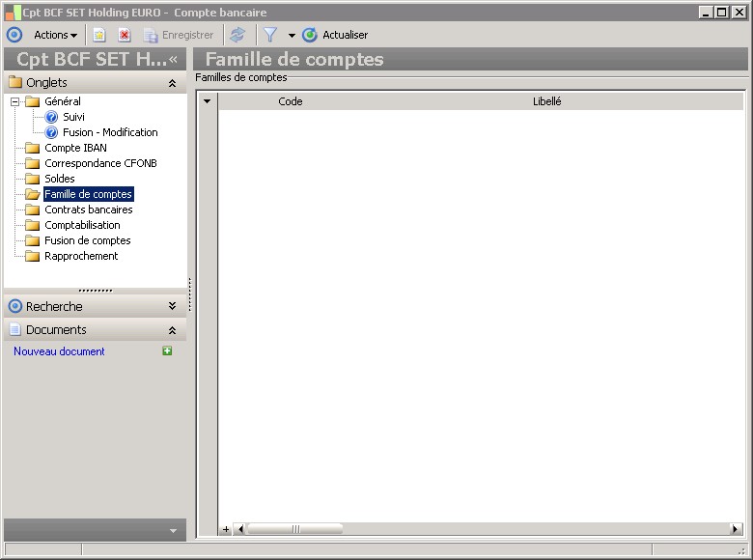Collapse the Documents section
This screenshot has height=560, width=753.
[172, 330]
